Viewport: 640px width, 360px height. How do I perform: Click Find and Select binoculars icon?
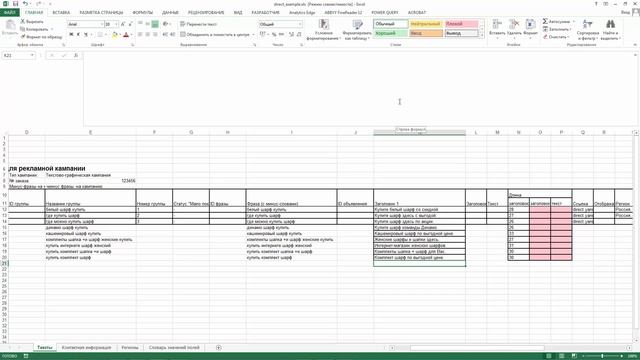pyautogui.click(x=610, y=24)
